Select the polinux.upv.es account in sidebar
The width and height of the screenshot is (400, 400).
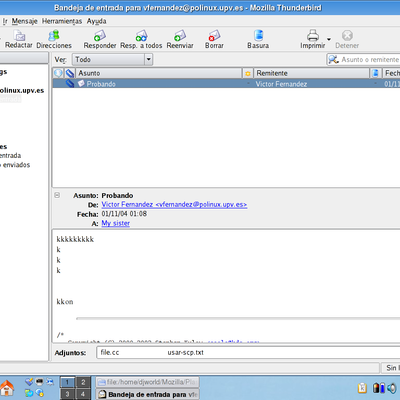point(22,90)
